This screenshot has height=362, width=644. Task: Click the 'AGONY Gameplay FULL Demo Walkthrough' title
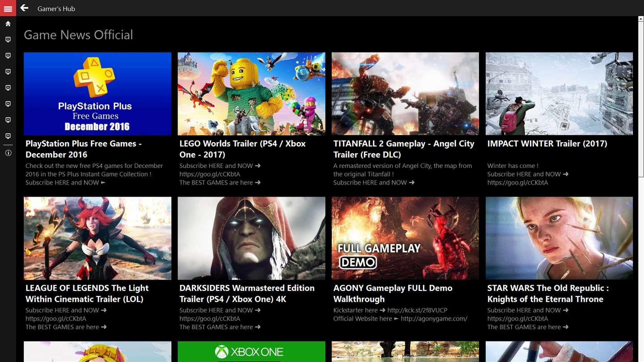pyautogui.click(x=393, y=294)
